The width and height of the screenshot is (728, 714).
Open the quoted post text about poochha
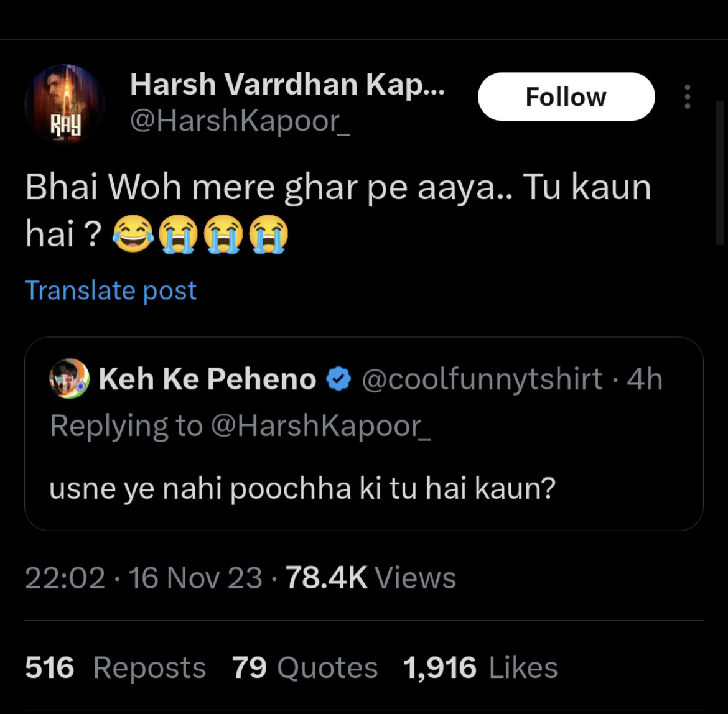point(302,489)
